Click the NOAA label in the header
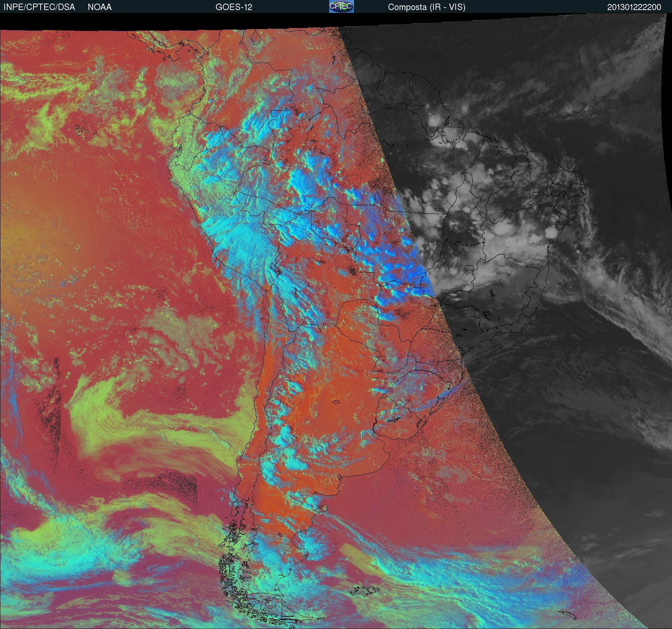 click(x=100, y=7)
